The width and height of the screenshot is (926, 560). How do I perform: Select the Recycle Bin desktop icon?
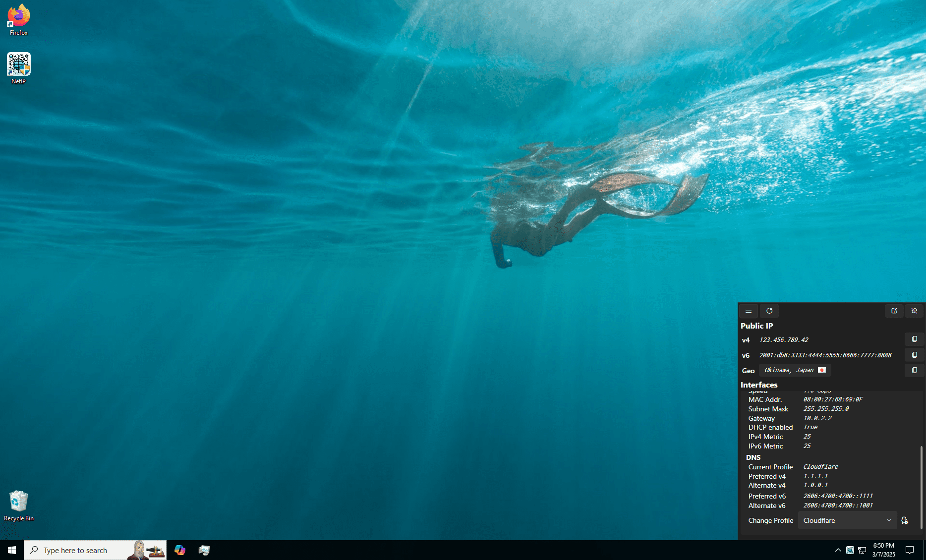coord(19,505)
